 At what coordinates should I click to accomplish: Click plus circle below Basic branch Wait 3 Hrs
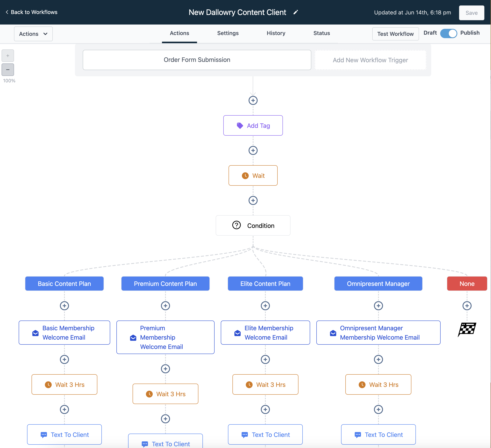pos(64,409)
